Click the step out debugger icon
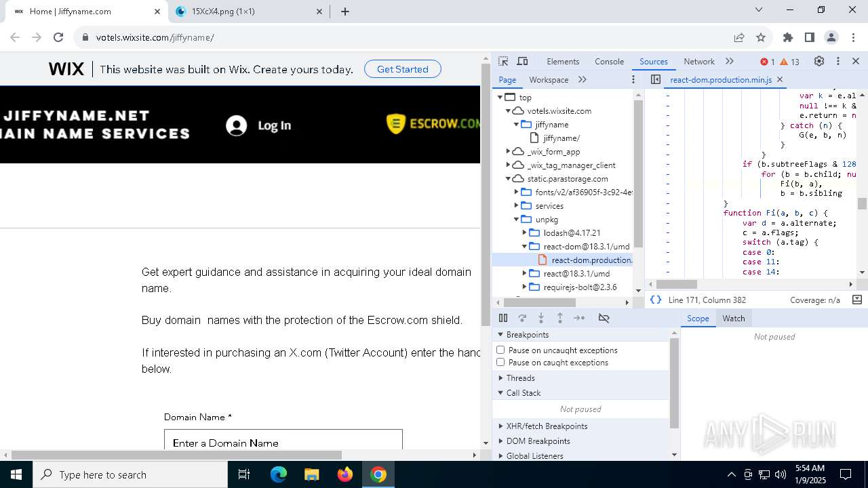Viewport: 868px width, 488px height. click(x=560, y=318)
